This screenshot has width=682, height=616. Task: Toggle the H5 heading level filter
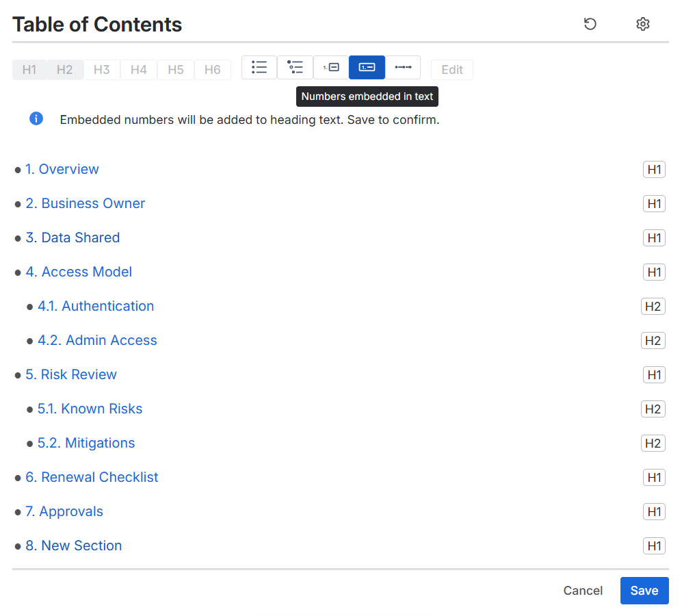176,70
